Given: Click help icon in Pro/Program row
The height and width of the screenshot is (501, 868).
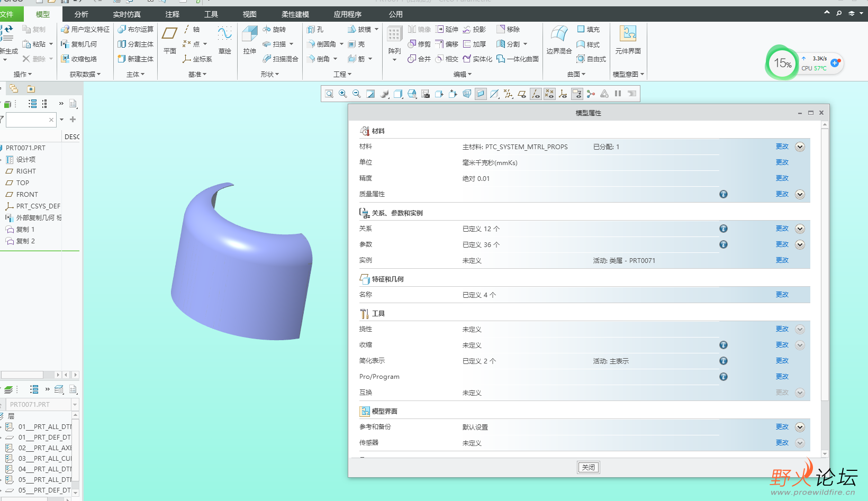Looking at the screenshot, I should tap(724, 377).
